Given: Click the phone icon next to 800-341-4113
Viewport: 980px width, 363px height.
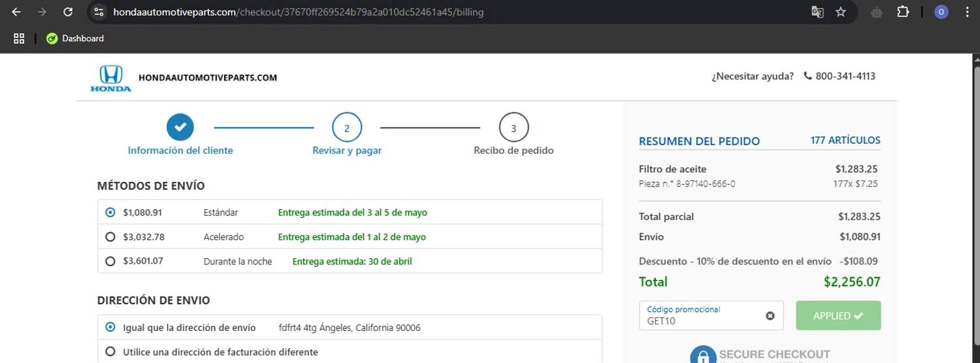Looking at the screenshot, I should pyautogui.click(x=808, y=76).
